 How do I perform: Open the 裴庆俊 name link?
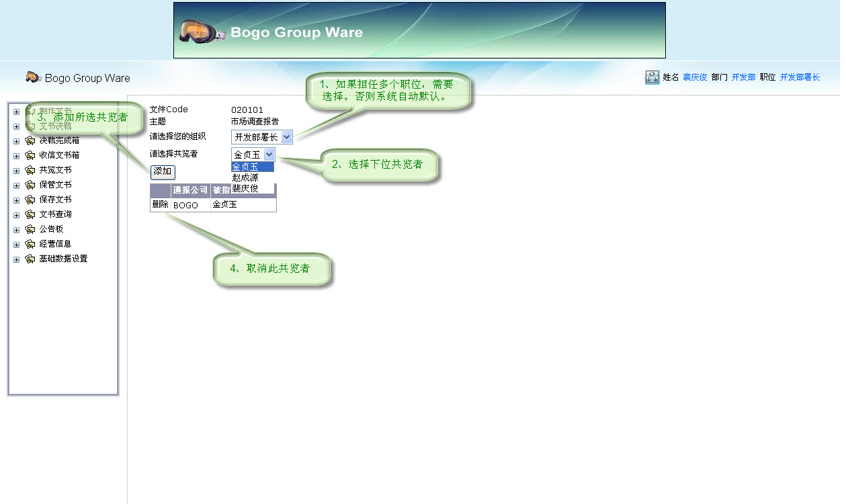point(693,77)
